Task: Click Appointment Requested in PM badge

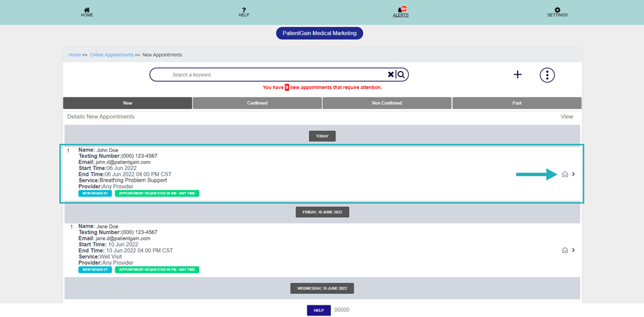Action: (x=157, y=270)
